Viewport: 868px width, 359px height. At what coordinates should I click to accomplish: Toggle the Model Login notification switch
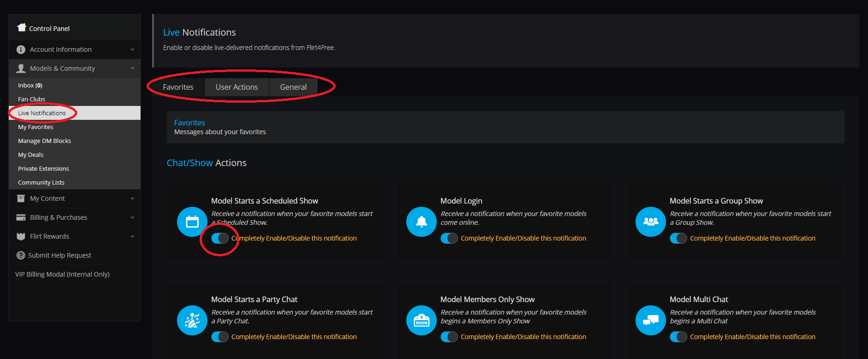449,238
